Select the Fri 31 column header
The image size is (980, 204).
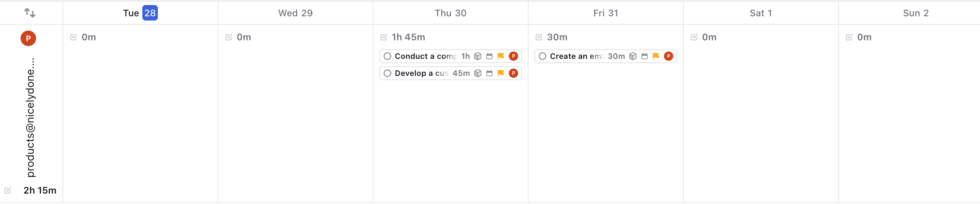pos(605,13)
